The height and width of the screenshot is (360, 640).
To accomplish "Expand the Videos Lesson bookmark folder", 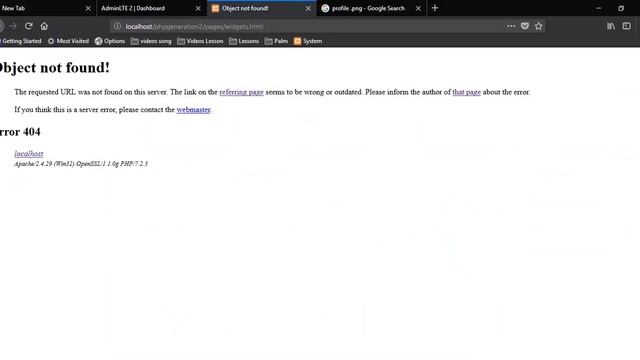I will 200,41.
